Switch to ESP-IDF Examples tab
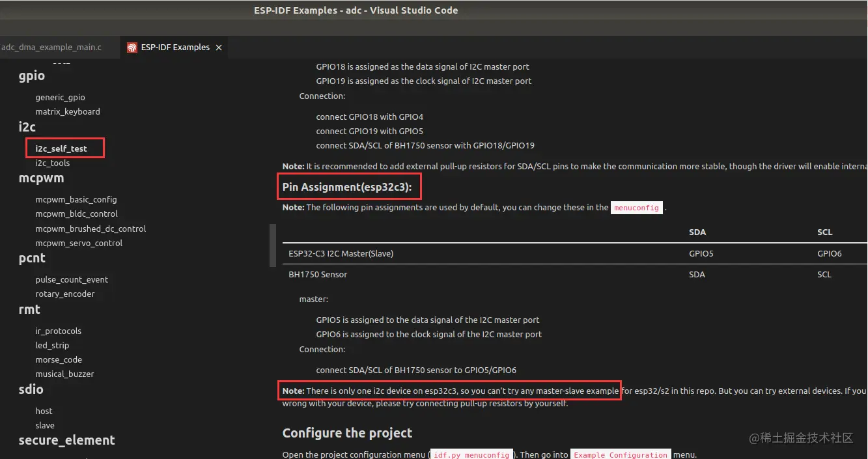Viewport: 868px width, 459px height. pos(175,48)
